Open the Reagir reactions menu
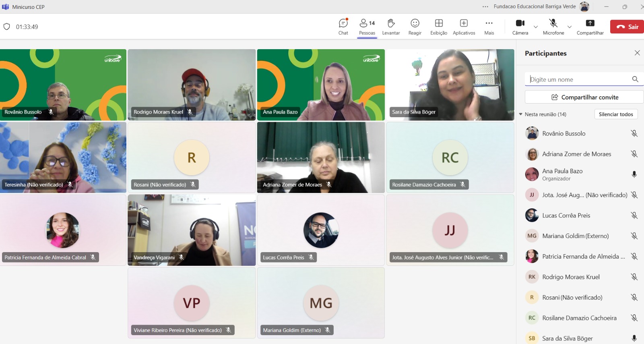This screenshot has width=644, height=344. 415,27
